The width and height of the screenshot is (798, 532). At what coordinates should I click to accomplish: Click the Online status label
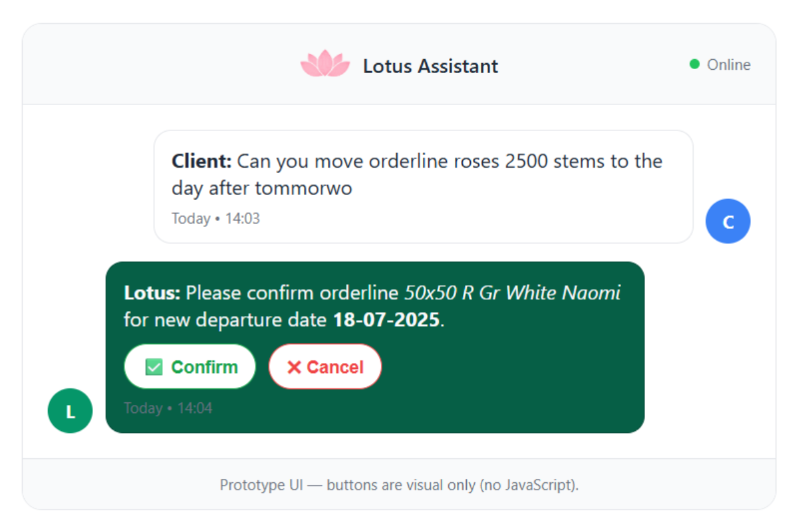pyautogui.click(x=728, y=65)
